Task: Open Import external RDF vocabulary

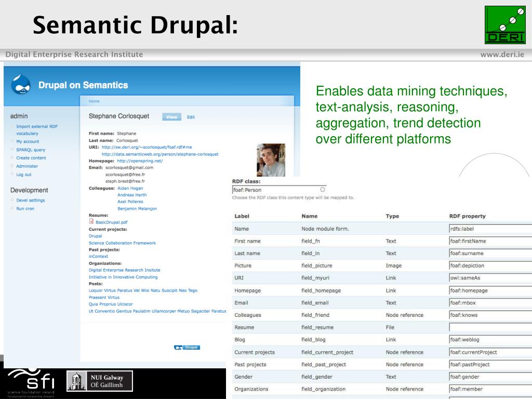Action: click(x=37, y=129)
